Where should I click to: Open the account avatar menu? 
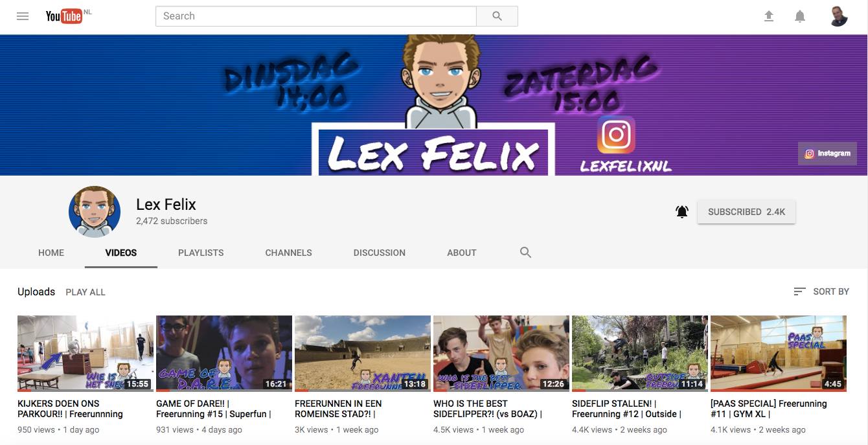[x=838, y=16]
